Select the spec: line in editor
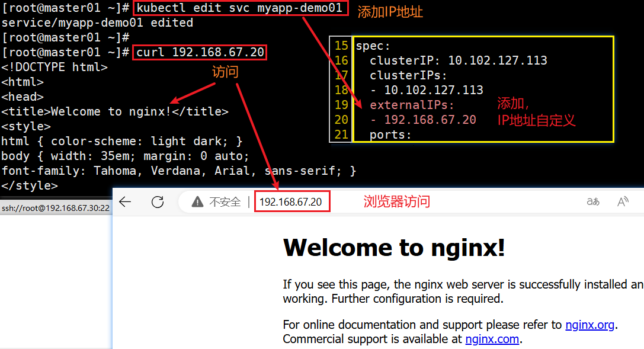The height and width of the screenshot is (349, 644). coord(373,46)
